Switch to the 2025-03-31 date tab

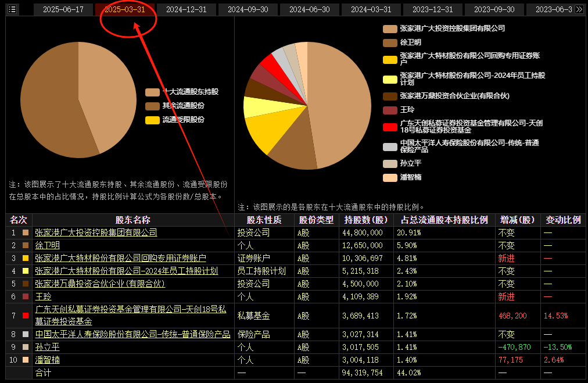click(x=125, y=9)
